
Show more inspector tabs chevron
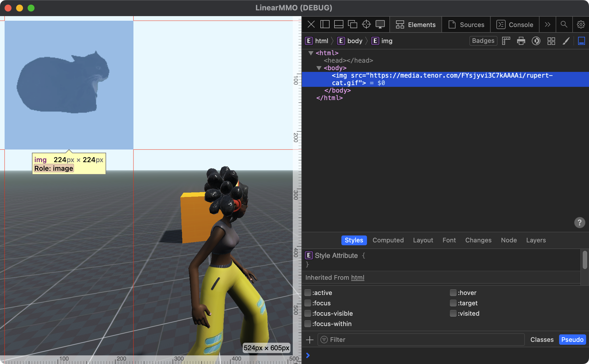click(547, 24)
